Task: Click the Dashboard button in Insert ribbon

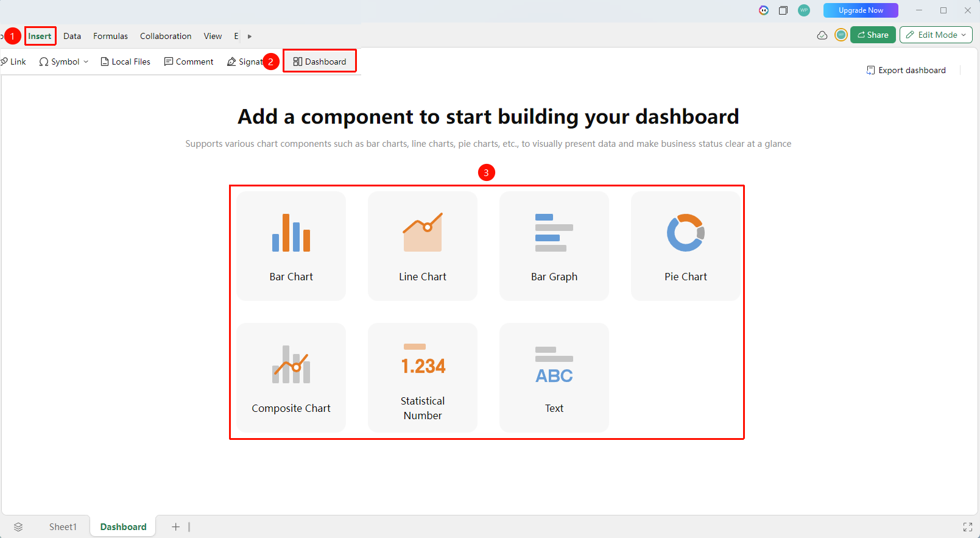Action: [320, 62]
